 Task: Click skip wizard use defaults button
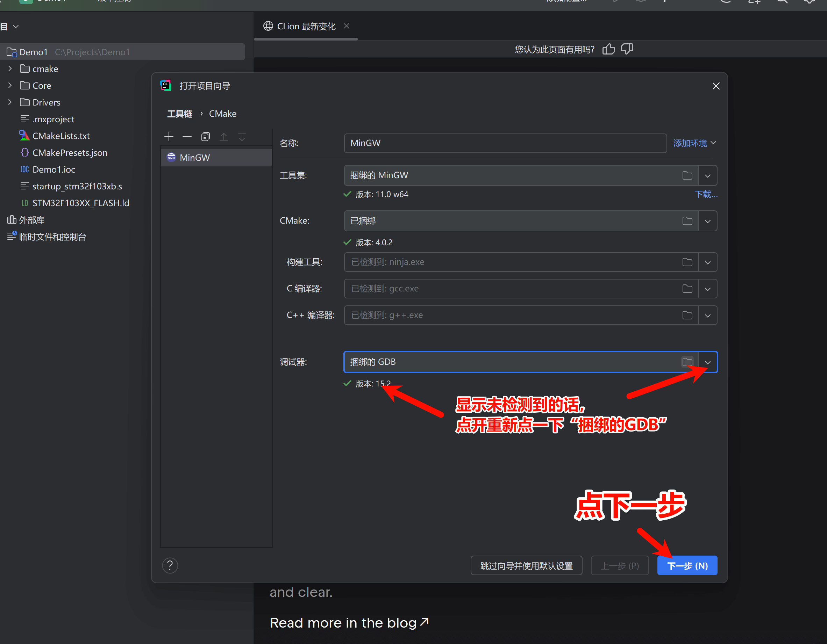point(526,565)
